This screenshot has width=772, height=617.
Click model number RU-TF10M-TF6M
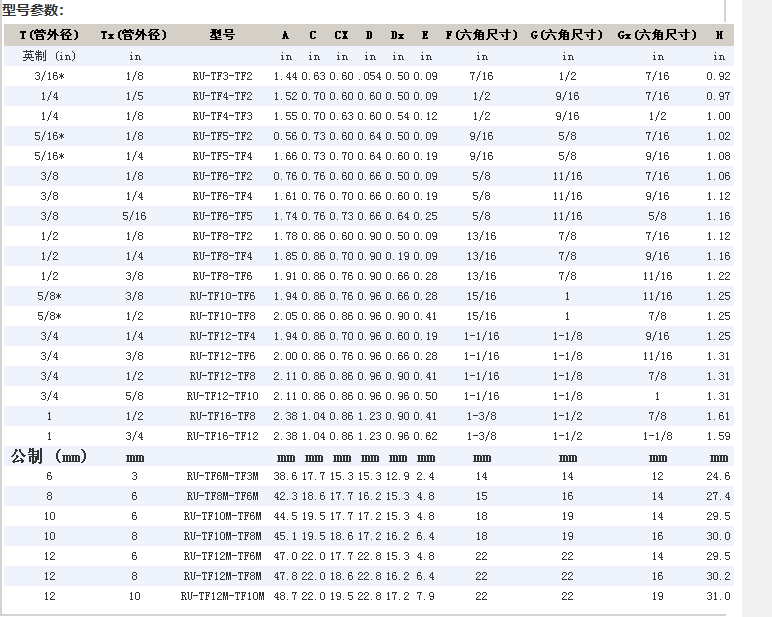pos(222,517)
